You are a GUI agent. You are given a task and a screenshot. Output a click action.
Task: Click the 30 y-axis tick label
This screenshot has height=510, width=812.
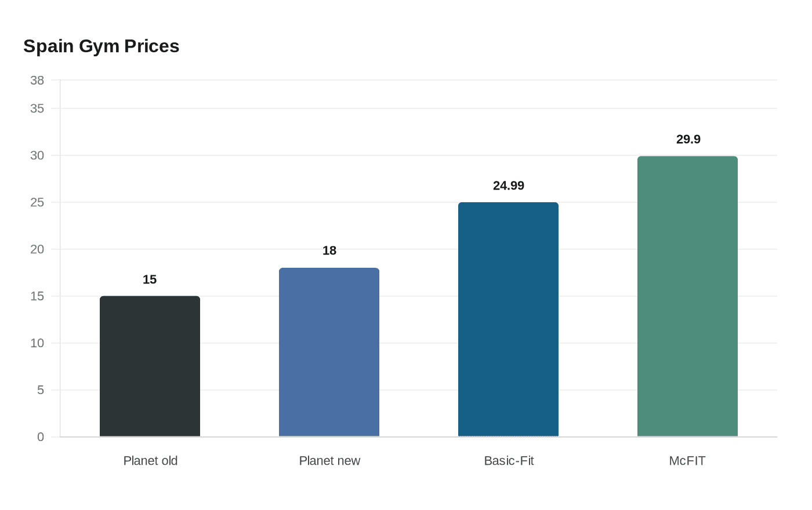point(37,155)
